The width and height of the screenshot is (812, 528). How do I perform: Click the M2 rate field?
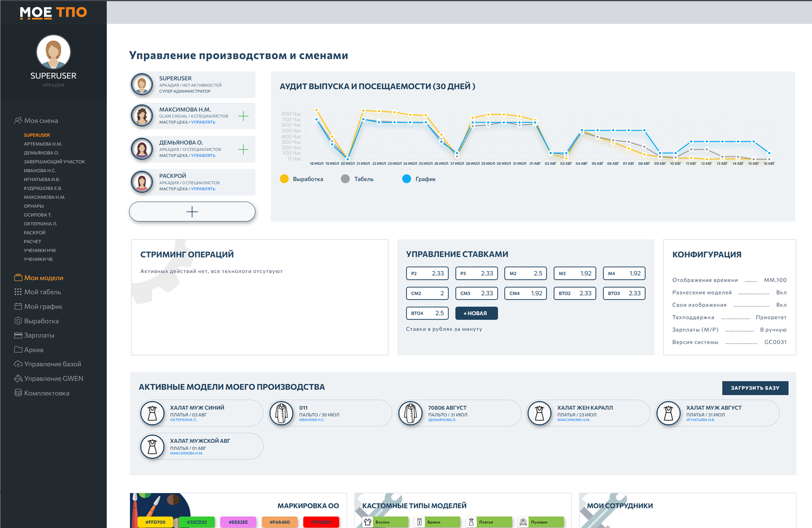[526, 273]
